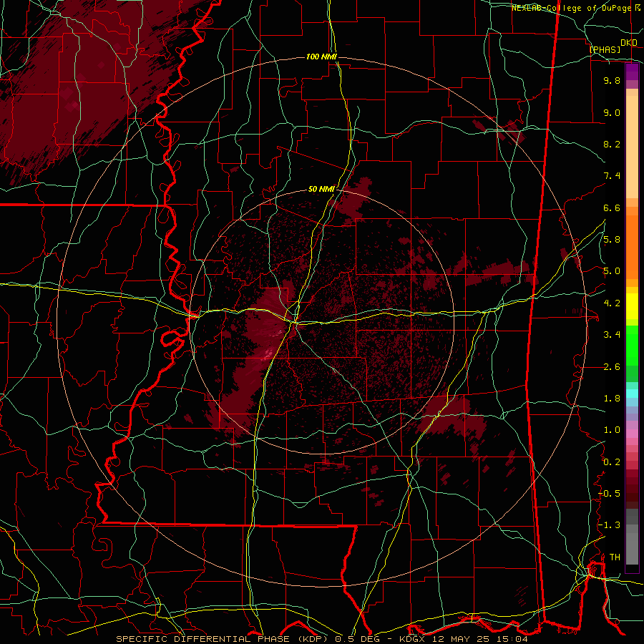The width and height of the screenshot is (644, 644).
Task: Click the 7.4 scale value
Action: coord(612,176)
